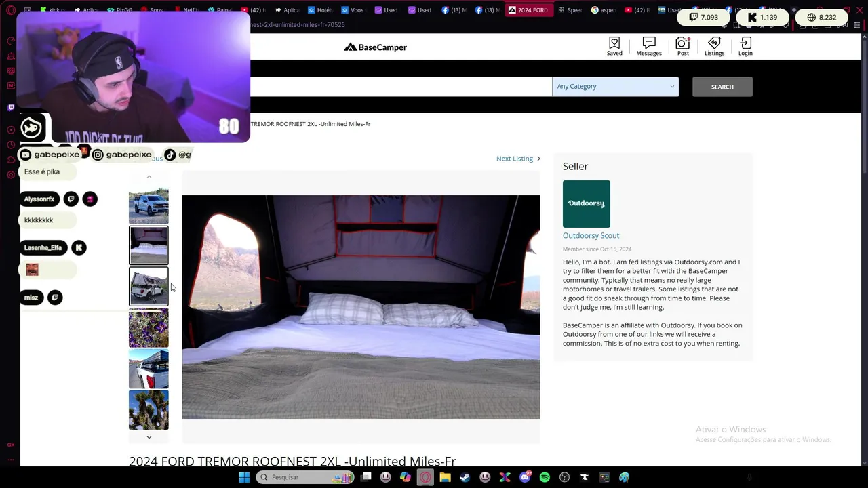The image size is (868, 488).
Task: Click the Windows Start button
Action: point(244,477)
